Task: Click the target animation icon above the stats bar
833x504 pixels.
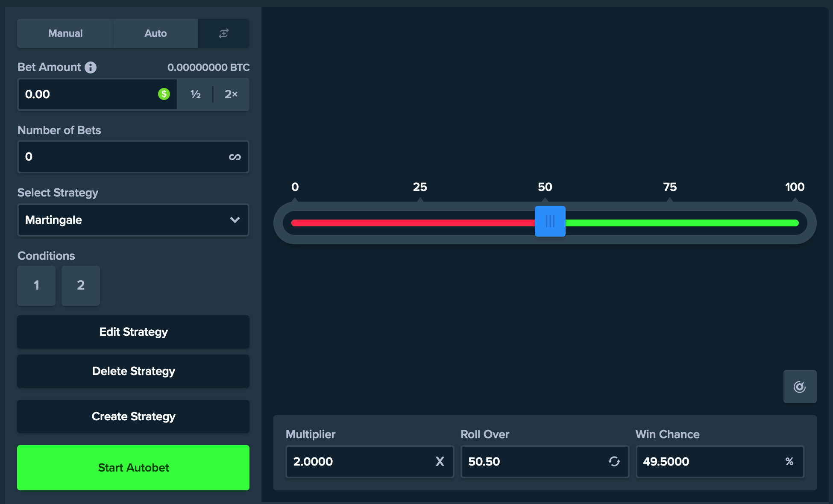Action: (x=800, y=387)
